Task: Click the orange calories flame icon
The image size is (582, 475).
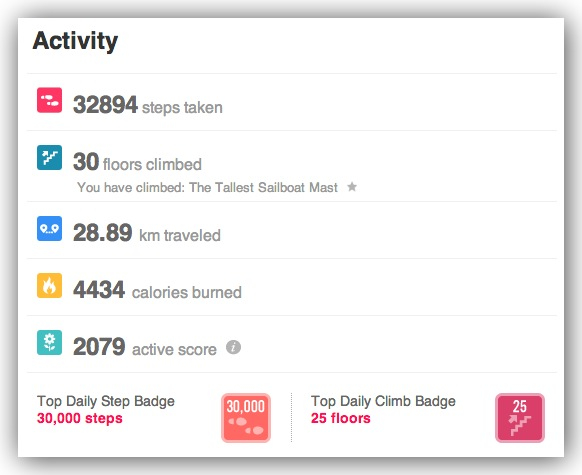Action: [49, 285]
